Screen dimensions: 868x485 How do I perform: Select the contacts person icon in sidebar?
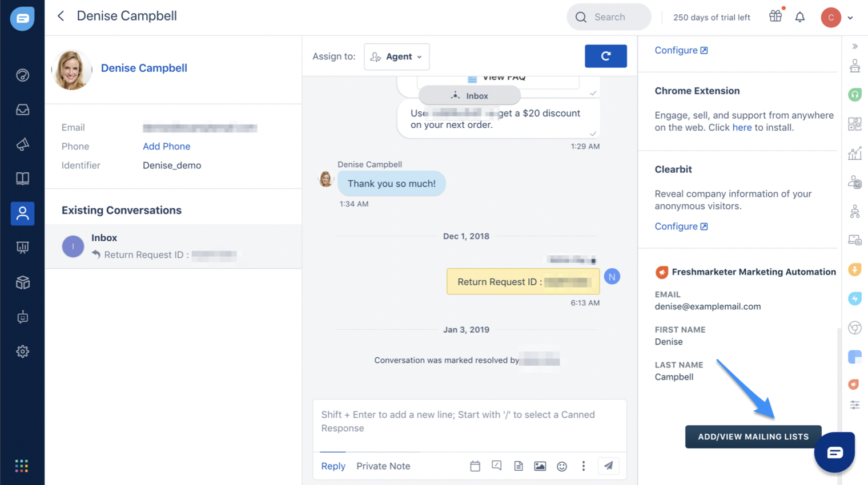point(22,213)
